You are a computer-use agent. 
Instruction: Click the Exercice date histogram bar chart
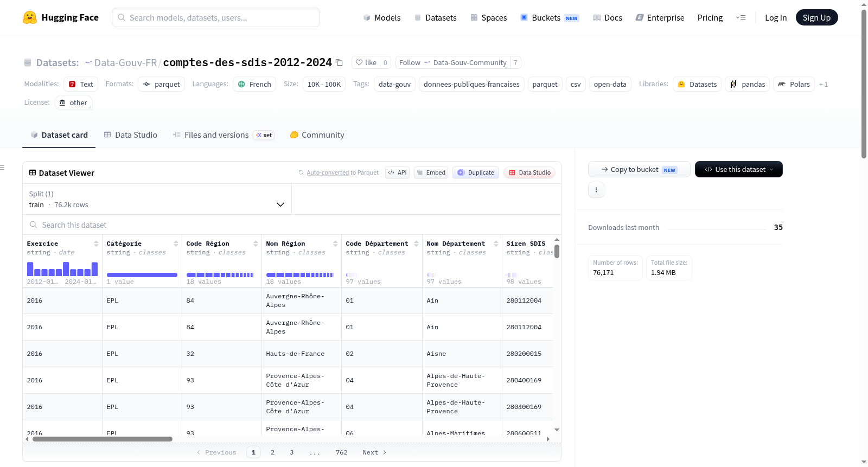(x=62, y=269)
